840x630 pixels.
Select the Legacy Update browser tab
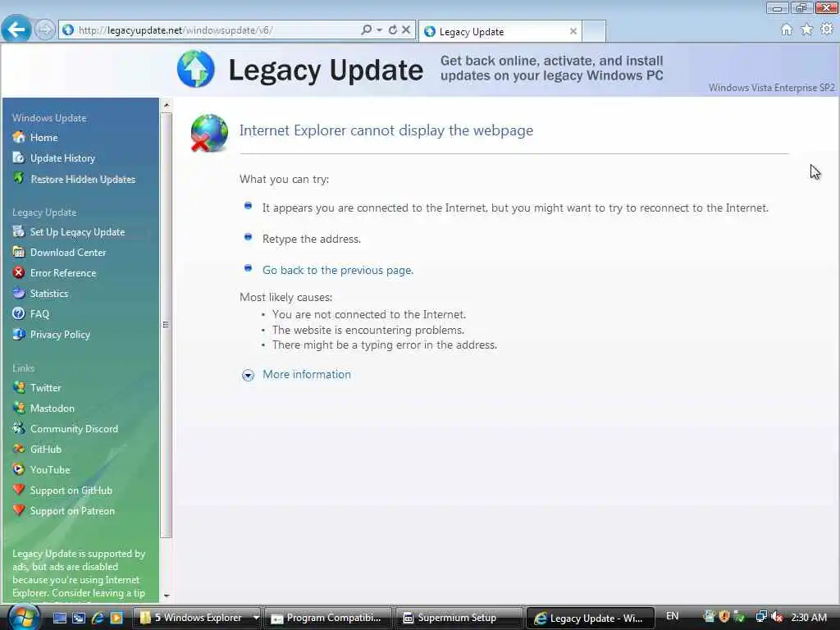500,32
